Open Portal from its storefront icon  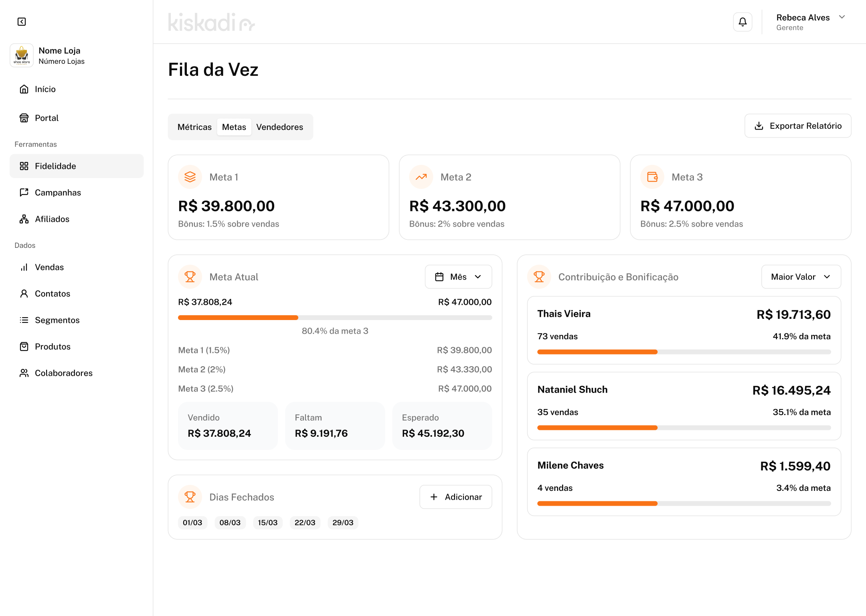coord(24,118)
